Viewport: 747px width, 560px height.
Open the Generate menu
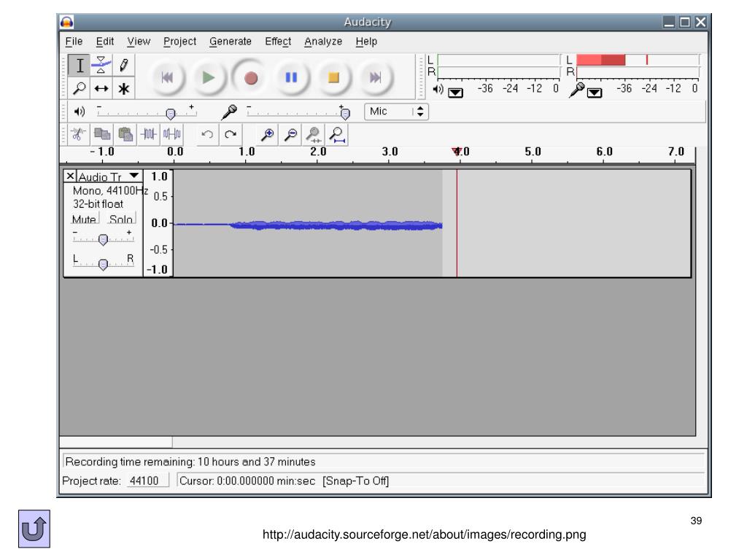point(230,42)
